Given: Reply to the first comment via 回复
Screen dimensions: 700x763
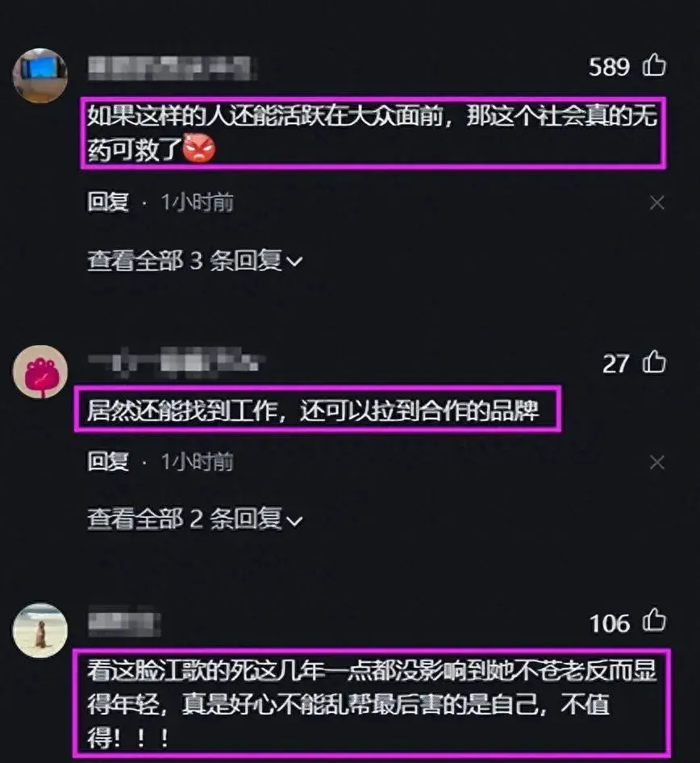Looking at the screenshot, I should click(x=108, y=202).
